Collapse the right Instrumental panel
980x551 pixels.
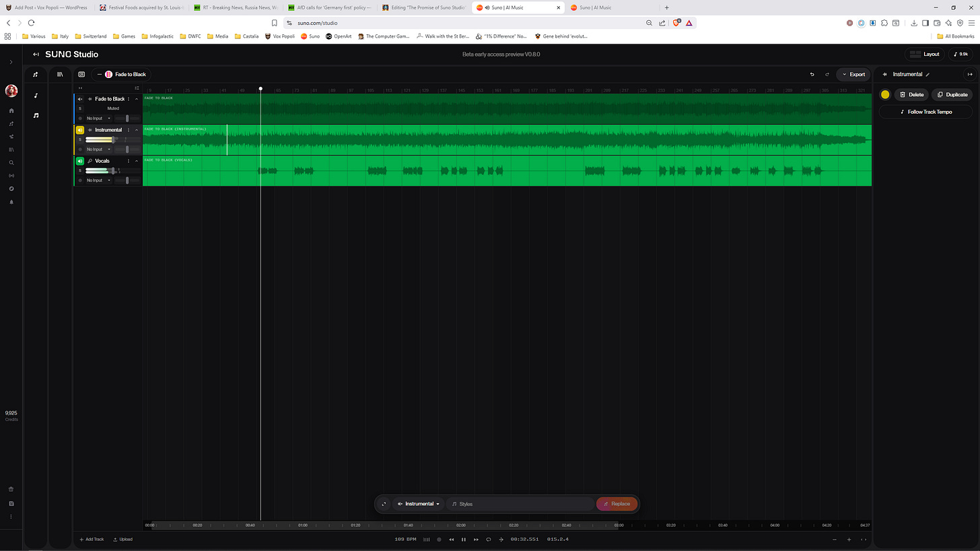tap(970, 74)
